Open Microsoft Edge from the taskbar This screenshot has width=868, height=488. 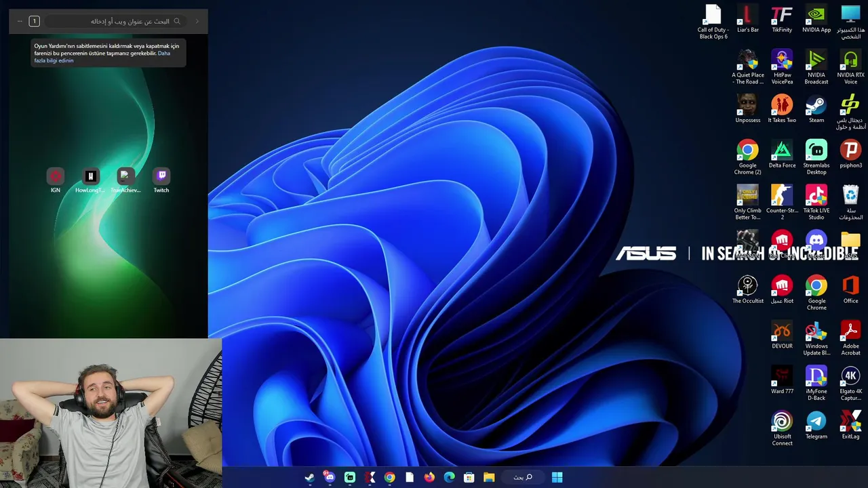click(449, 477)
